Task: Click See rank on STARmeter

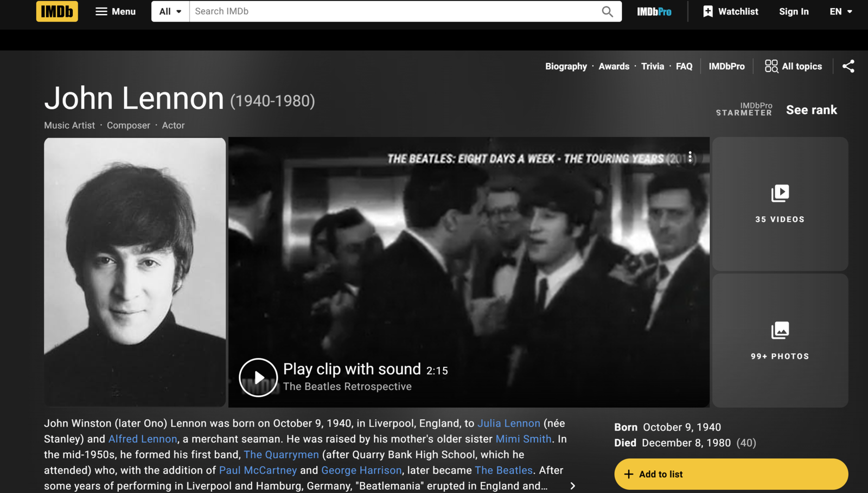Action: point(811,110)
